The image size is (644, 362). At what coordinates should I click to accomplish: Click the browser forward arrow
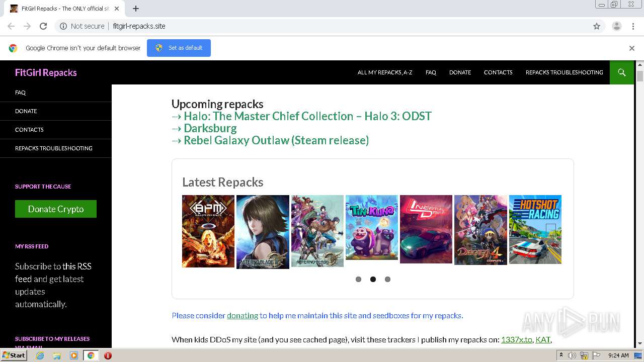pyautogui.click(x=27, y=26)
